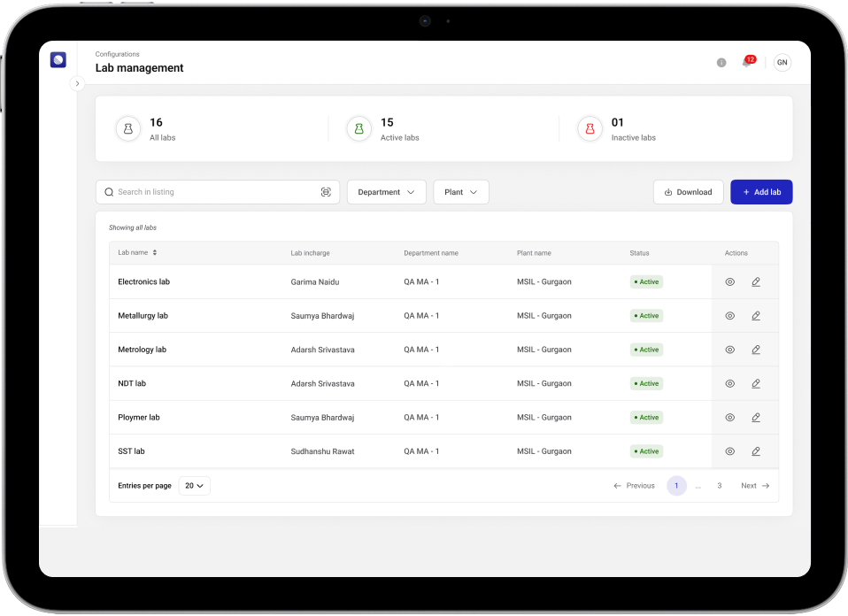Click the info icon in header
848x616 pixels.
point(721,63)
